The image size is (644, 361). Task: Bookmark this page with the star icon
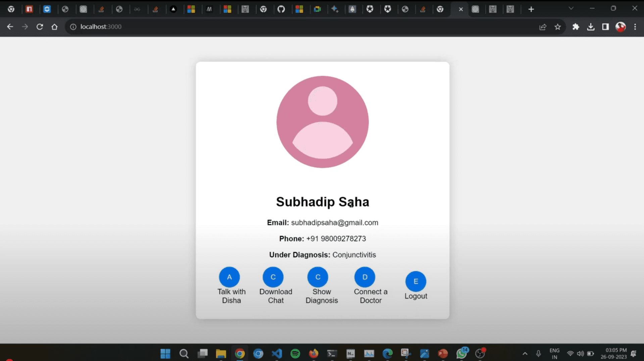[x=557, y=27]
